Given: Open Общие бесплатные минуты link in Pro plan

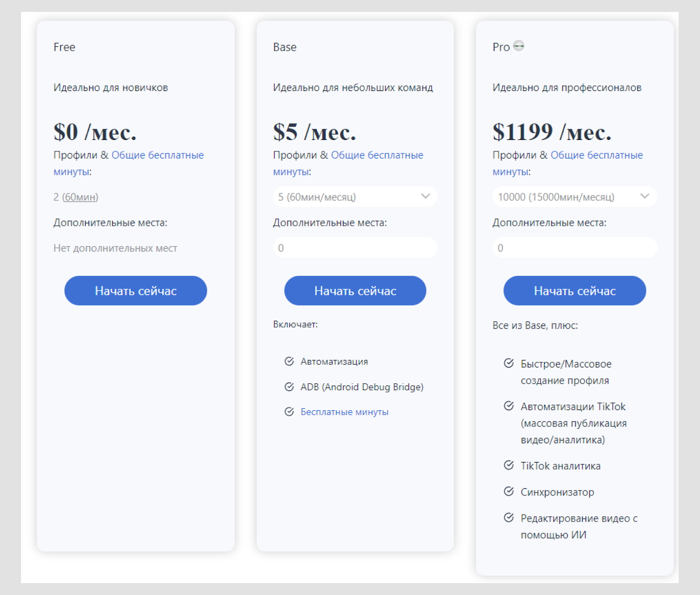Looking at the screenshot, I should coord(597,155).
